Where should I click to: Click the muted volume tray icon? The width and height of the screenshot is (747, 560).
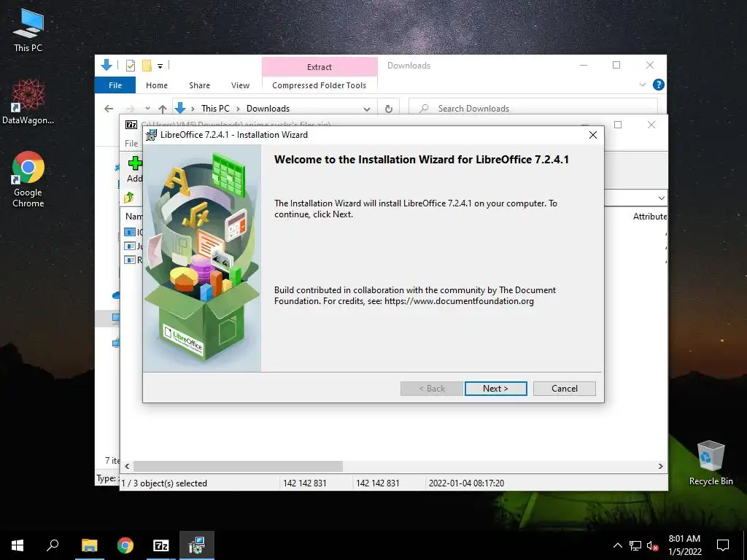(653, 545)
